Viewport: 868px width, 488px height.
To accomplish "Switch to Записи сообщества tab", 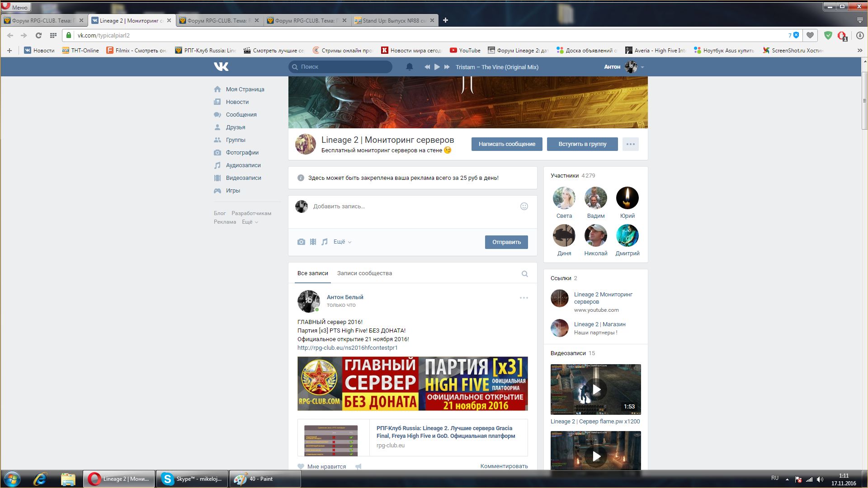I will click(x=364, y=273).
